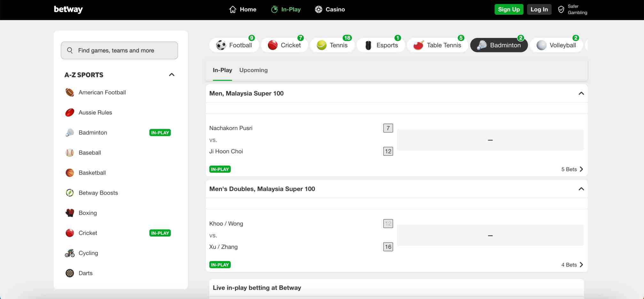
Task: Switch to Volleyball in-play events
Action: [556, 45]
